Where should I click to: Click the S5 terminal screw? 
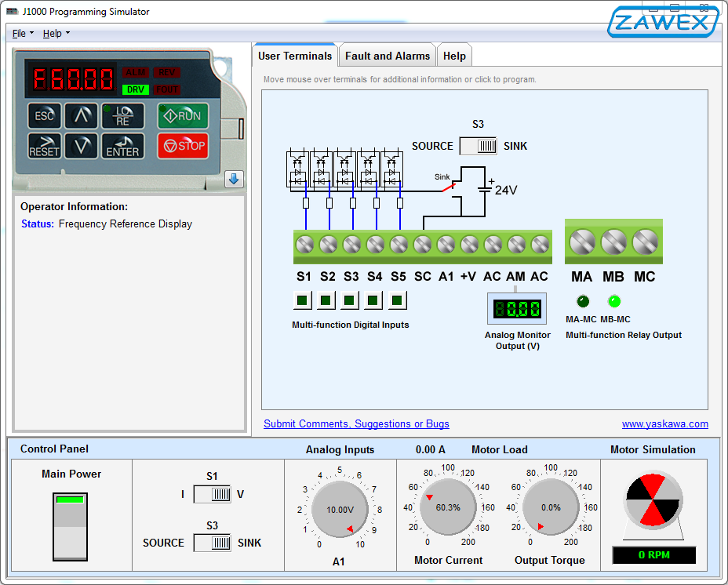click(399, 244)
